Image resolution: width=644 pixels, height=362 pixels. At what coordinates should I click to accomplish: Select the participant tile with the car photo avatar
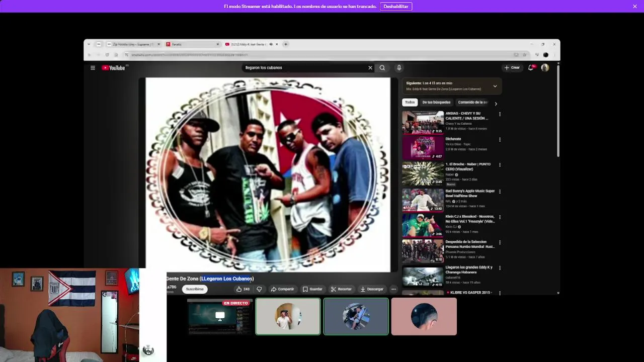coord(356,316)
